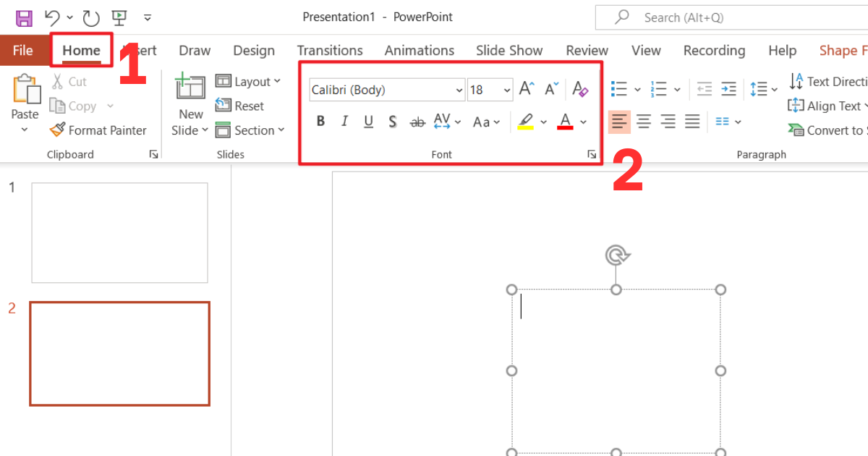868x456 pixels.
Task: Apply italic to selected text
Action: pos(344,121)
